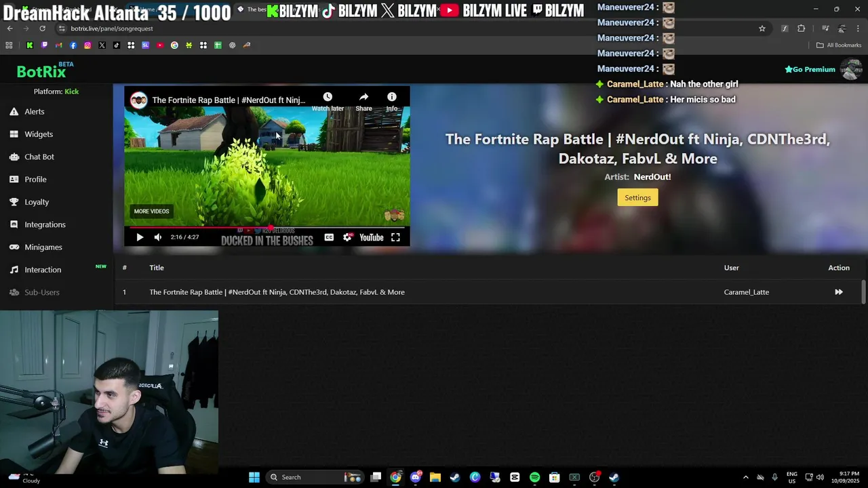Open the Google Sheets bookmark
Screen dimensions: 868x488
coord(218,45)
